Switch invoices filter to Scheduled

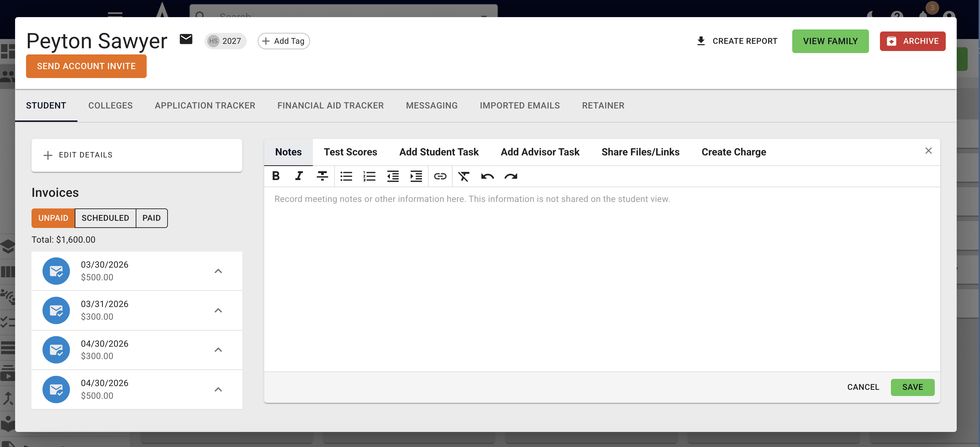tap(106, 218)
